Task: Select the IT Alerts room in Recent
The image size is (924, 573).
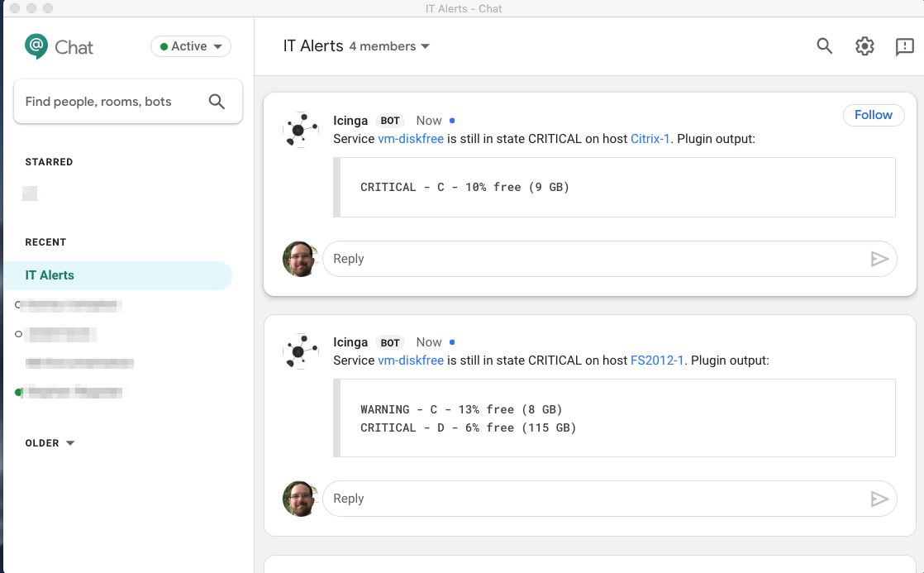Action: click(118, 275)
